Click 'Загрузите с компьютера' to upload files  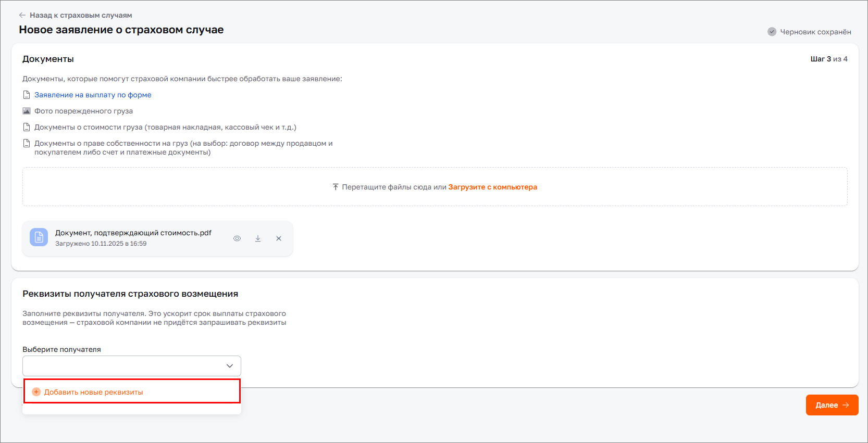click(x=492, y=187)
